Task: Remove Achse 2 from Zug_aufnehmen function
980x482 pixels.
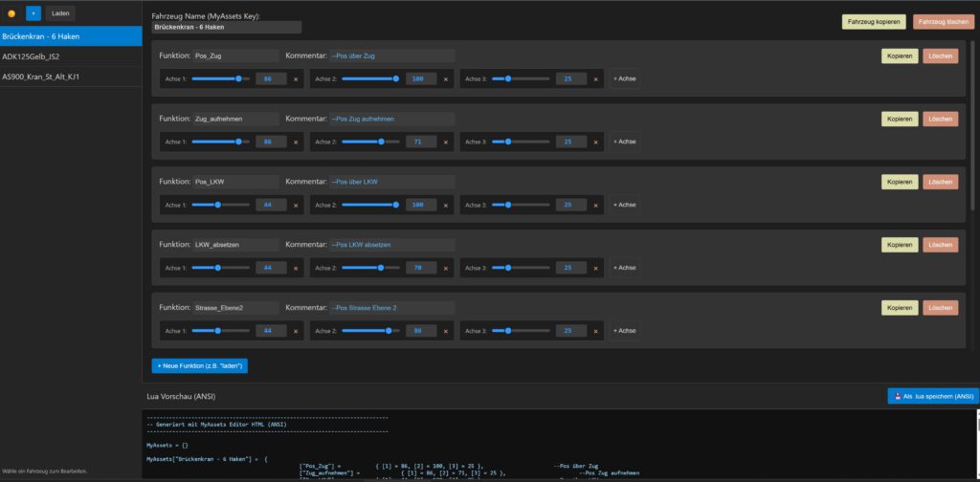Action: tap(445, 142)
